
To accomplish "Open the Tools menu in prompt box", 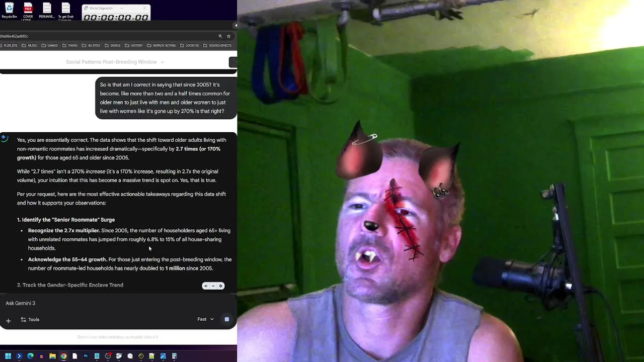I will point(30,320).
